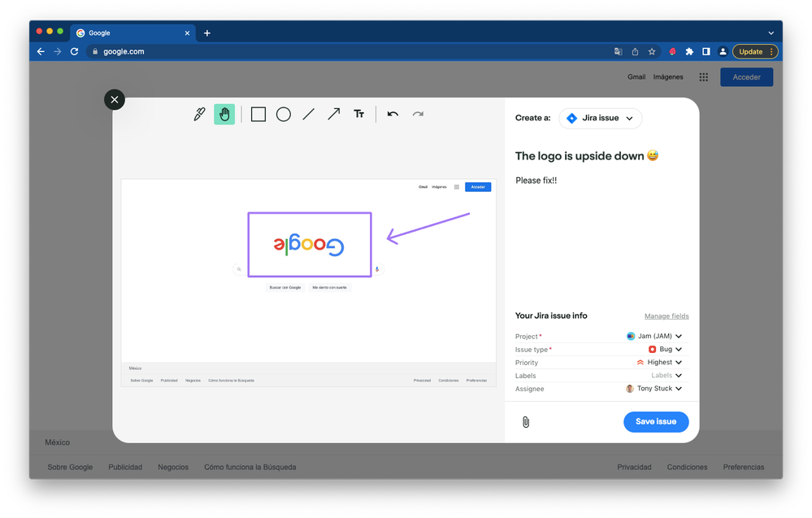Expand the Project Jam (JAM) dropdown
This screenshot has width=812, height=518.
pos(654,336)
